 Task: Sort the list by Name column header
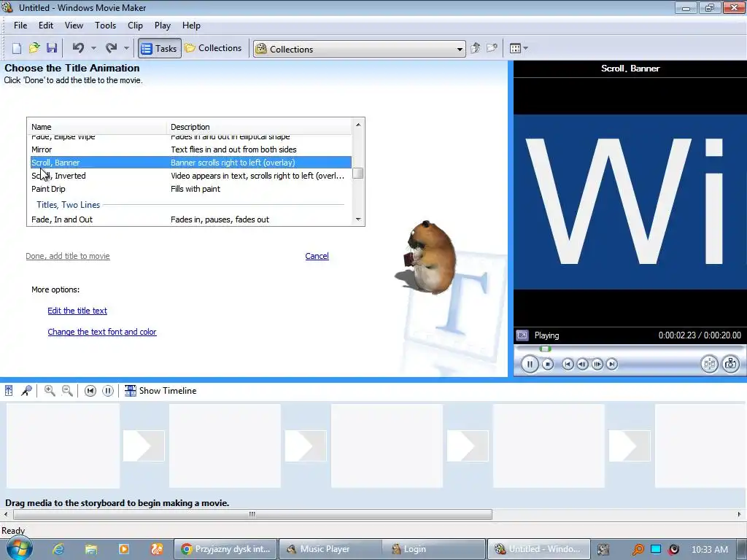[x=97, y=127]
